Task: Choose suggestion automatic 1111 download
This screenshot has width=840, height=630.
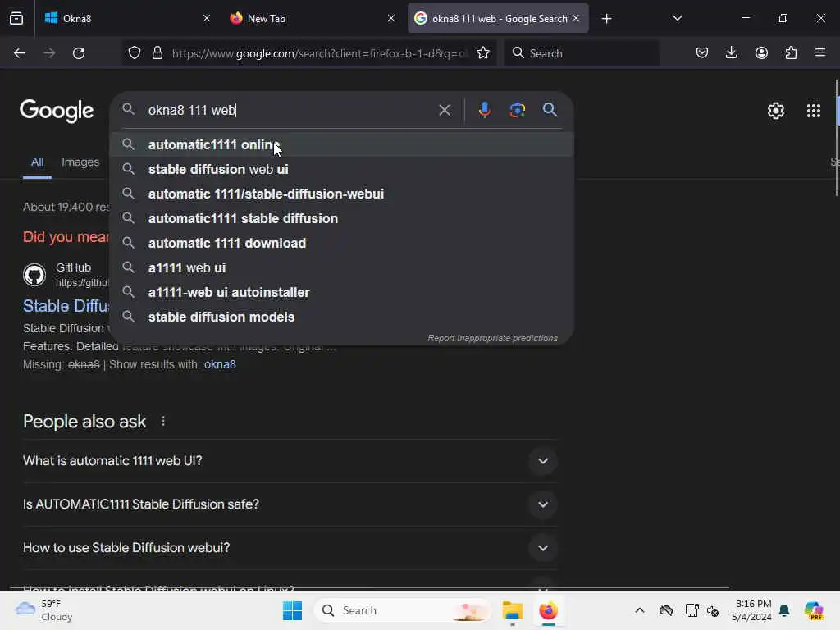Action: 342,243
